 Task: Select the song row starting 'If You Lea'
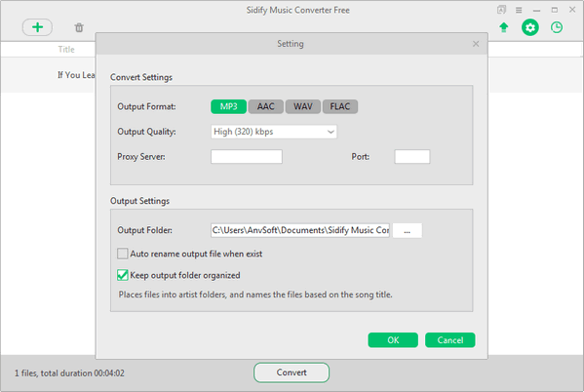click(x=48, y=75)
